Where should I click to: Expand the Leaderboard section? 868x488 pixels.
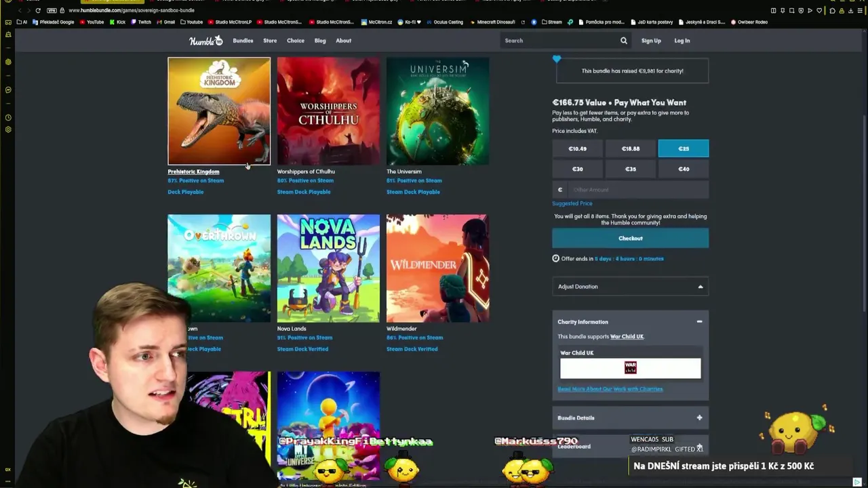(x=631, y=446)
